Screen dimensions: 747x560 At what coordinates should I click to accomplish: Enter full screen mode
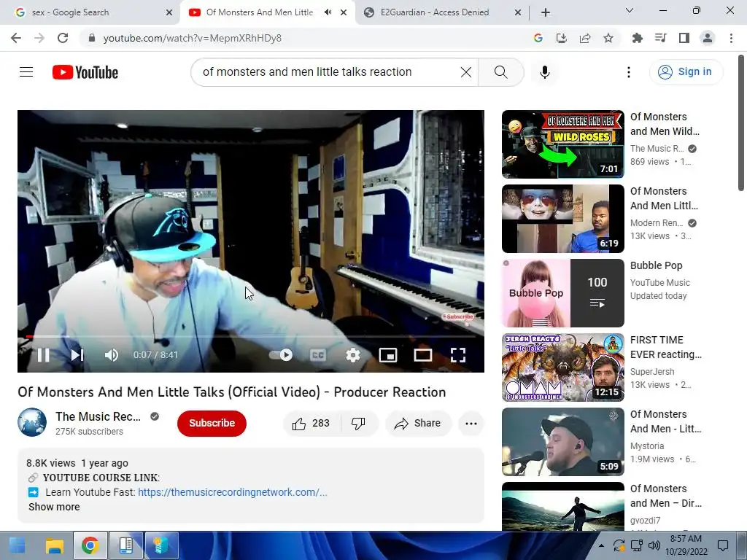(458, 355)
